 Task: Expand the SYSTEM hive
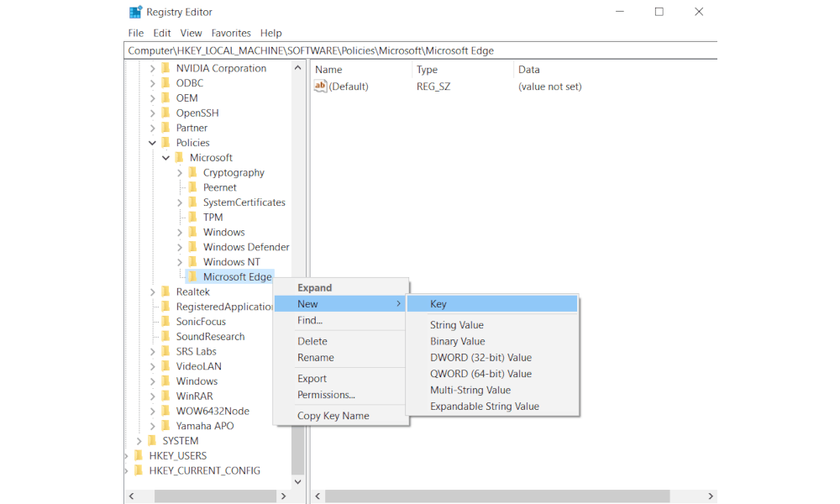[x=139, y=441]
